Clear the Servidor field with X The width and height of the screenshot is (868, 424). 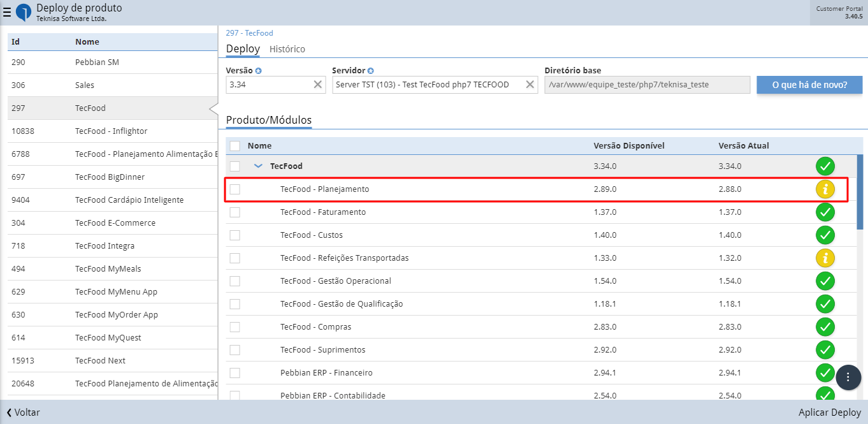(530, 84)
